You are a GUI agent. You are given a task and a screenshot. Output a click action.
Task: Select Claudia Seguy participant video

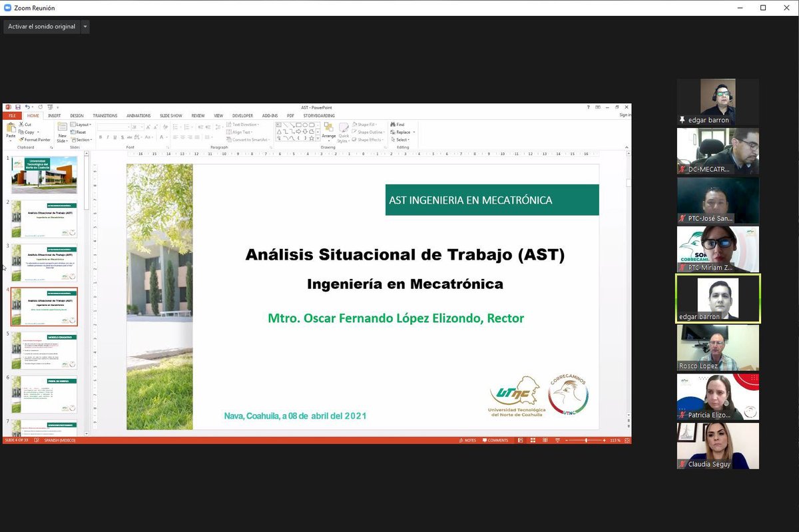click(718, 445)
